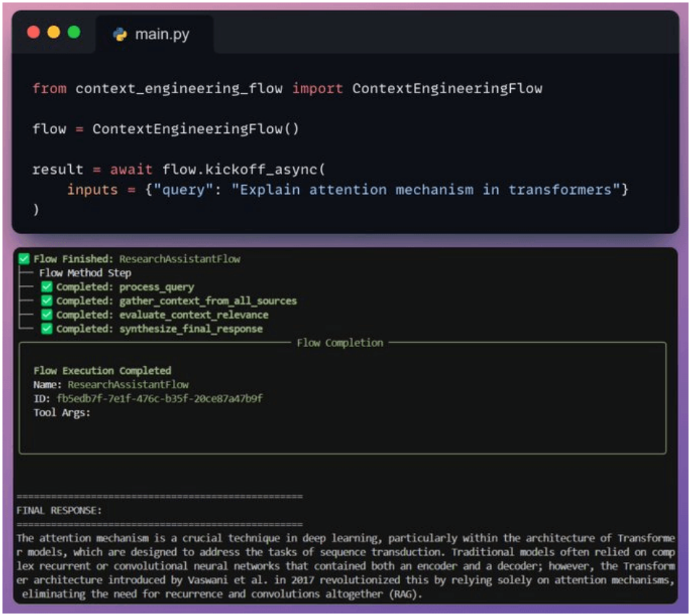Click the flow = ContextEngineeringFlow() line

point(166,129)
